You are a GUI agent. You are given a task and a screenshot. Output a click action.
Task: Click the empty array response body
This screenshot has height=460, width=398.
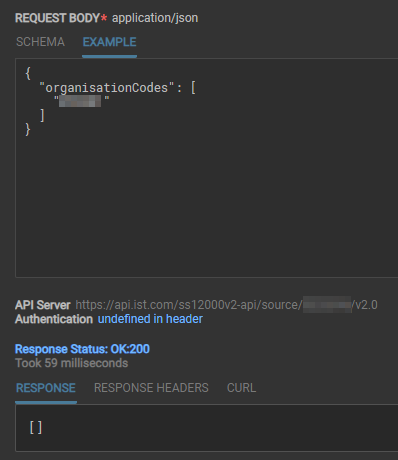(x=36, y=427)
